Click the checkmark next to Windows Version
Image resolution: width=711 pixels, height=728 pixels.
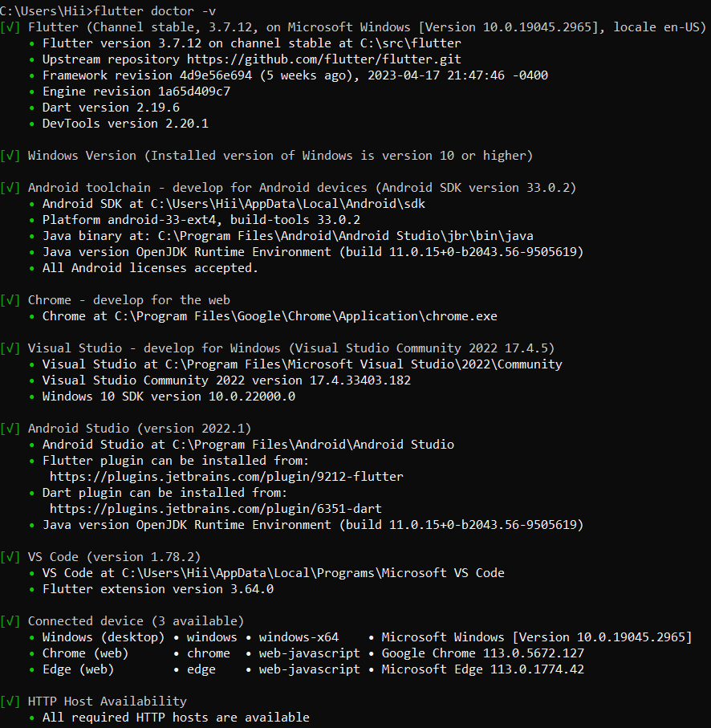(x=10, y=156)
